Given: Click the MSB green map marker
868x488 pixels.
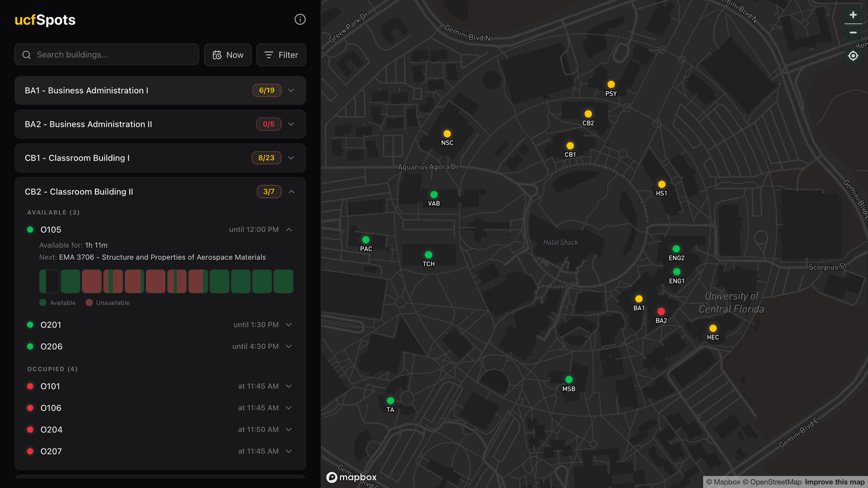Looking at the screenshot, I should [x=569, y=380].
